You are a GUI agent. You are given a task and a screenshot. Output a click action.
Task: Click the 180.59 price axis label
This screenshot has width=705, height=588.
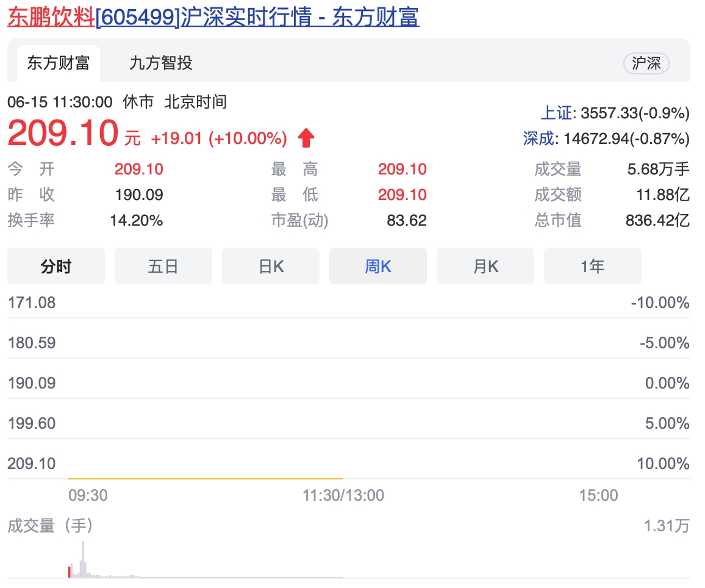coord(32,343)
